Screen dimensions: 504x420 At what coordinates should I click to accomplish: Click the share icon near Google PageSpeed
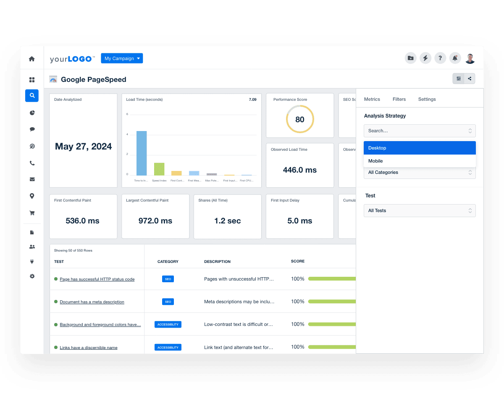[470, 79]
